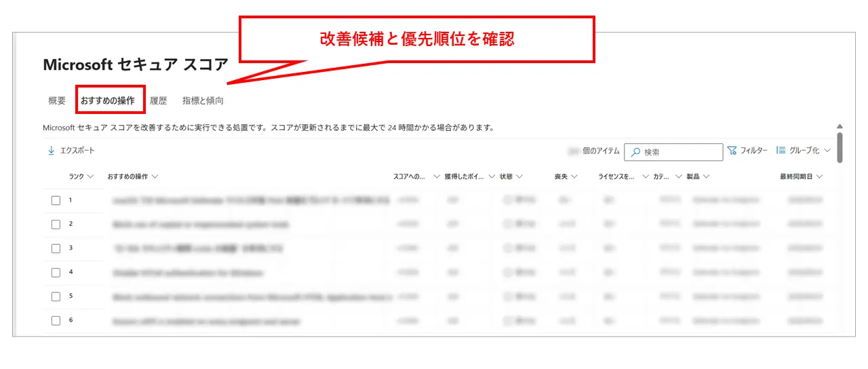
Task: Click the rank number 6 cell
Action: (71, 320)
